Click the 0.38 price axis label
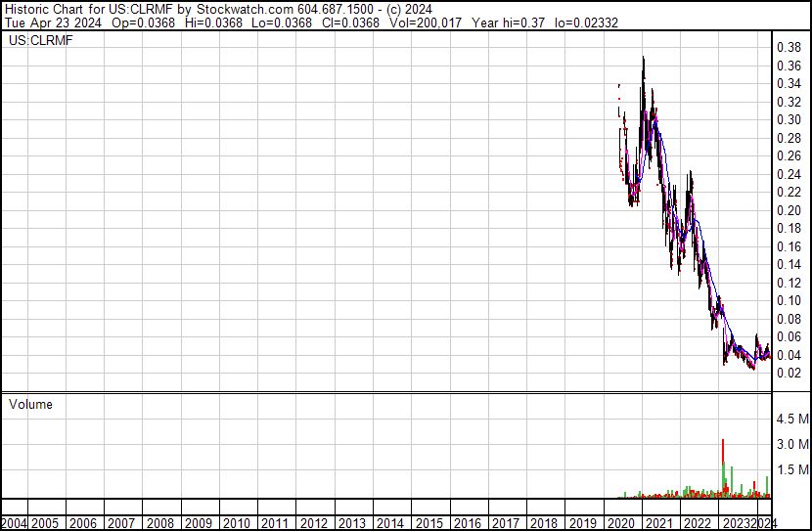Image resolution: width=812 pixels, height=531 pixels. [789, 48]
